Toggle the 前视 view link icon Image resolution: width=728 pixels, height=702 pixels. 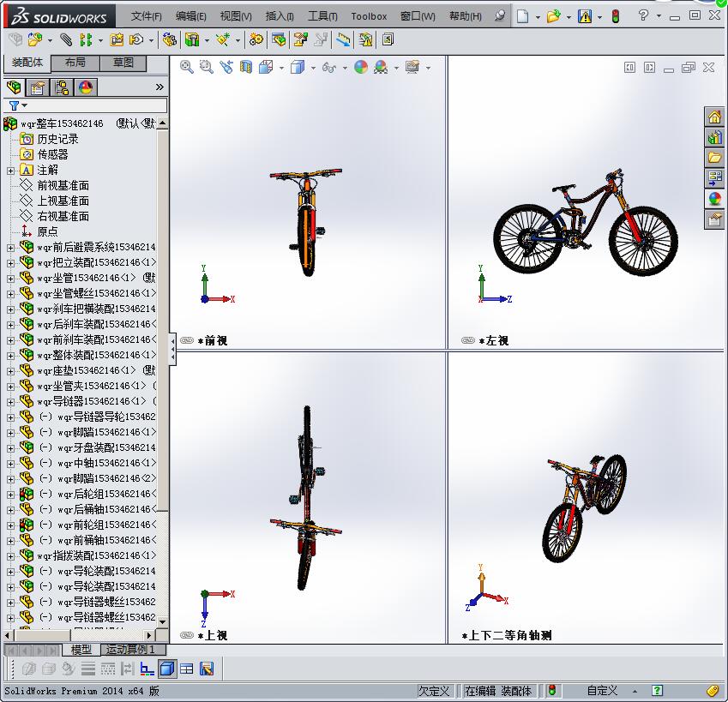187,340
